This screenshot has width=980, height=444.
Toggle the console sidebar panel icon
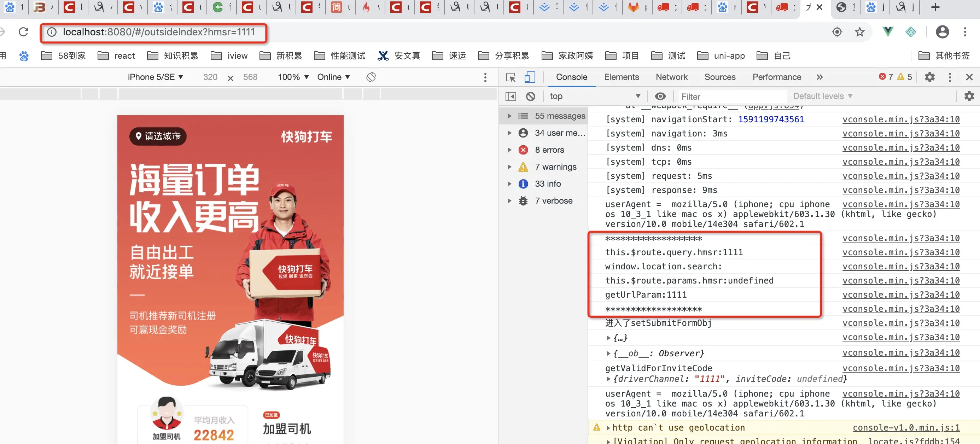coord(511,97)
